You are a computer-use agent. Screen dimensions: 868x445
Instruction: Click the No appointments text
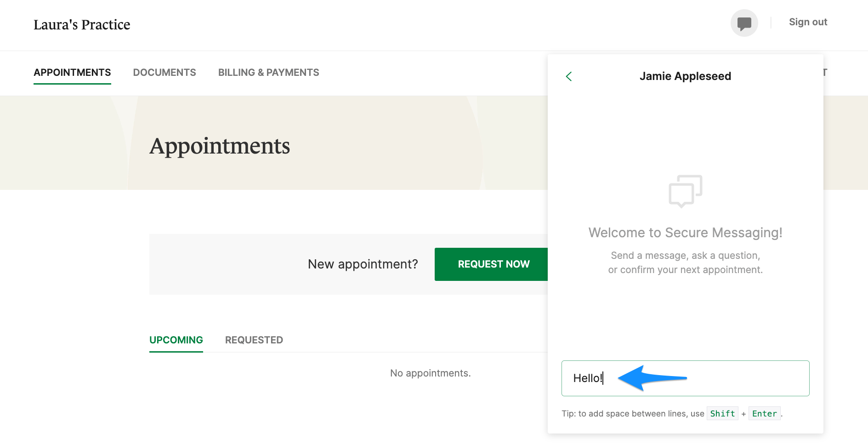coord(430,373)
